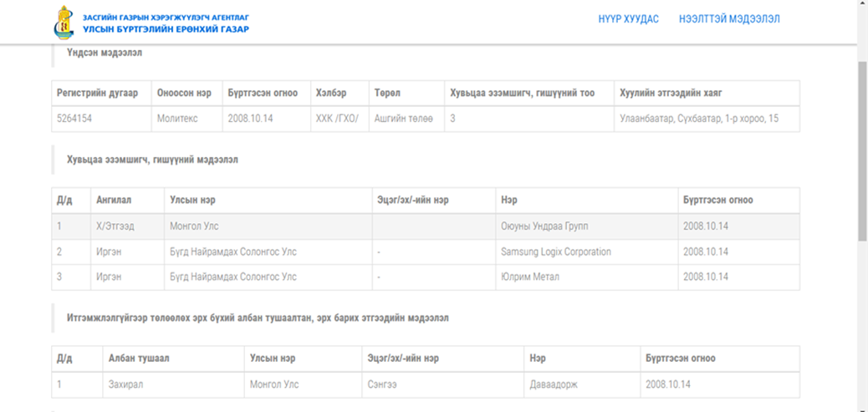Select the Молитекс company name cell
Screen dimensions: 868x412
(187, 119)
